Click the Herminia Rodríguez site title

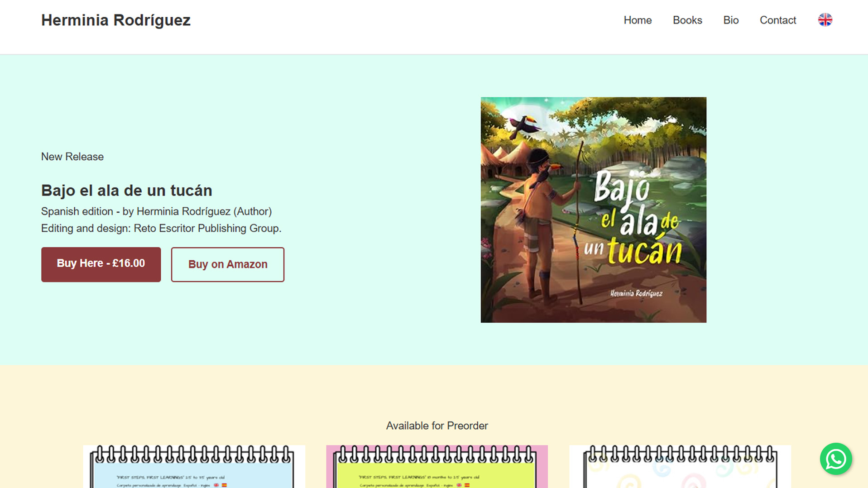(x=116, y=20)
